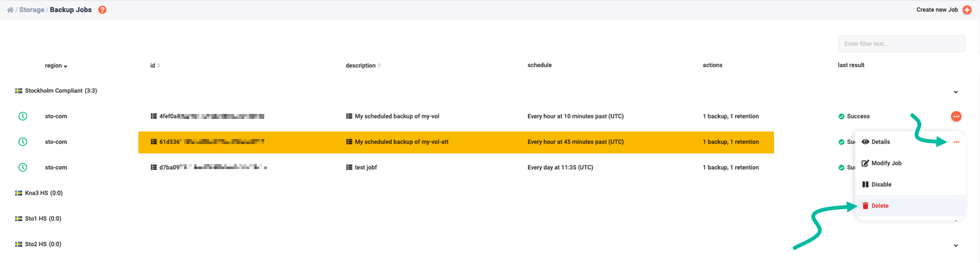The height and width of the screenshot is (263, 980).
Task: Collapse the Stockholm Compliant region group
Action: [956, 91]
